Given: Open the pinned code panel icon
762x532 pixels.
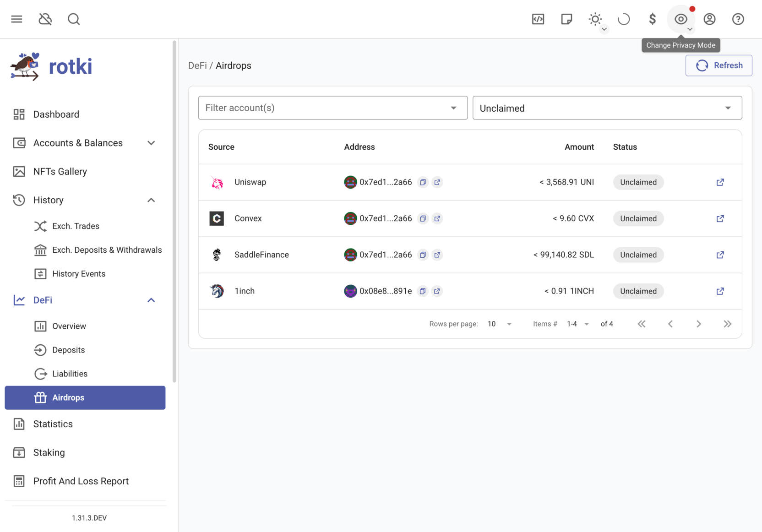Looking at the screenshot, I should [538, 19].
